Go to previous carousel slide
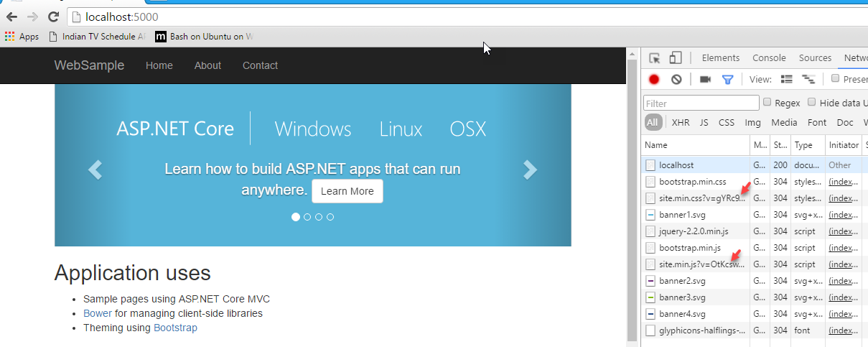 click(95, 170)
